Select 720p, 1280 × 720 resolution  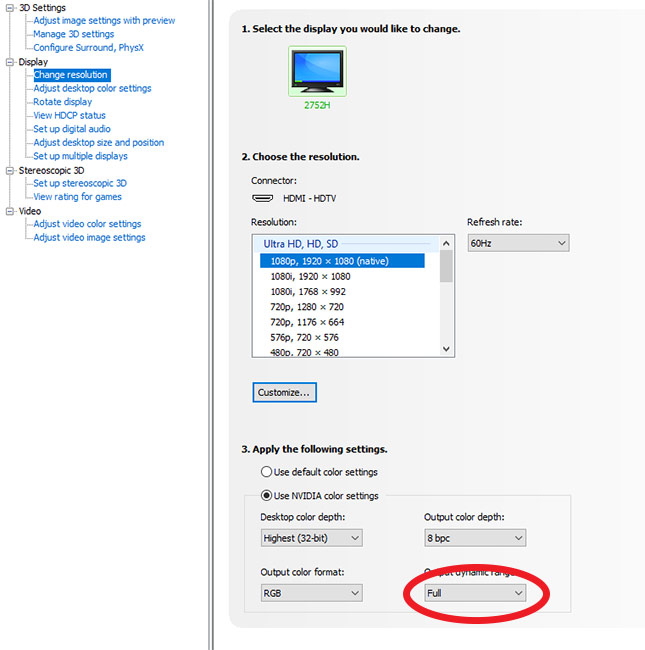[307, 307]
